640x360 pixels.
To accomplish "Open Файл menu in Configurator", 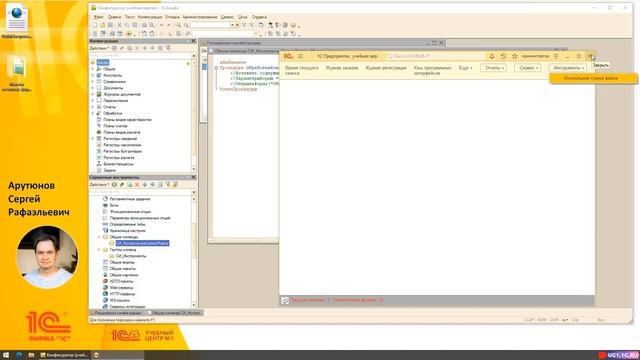I will point(98,17).
